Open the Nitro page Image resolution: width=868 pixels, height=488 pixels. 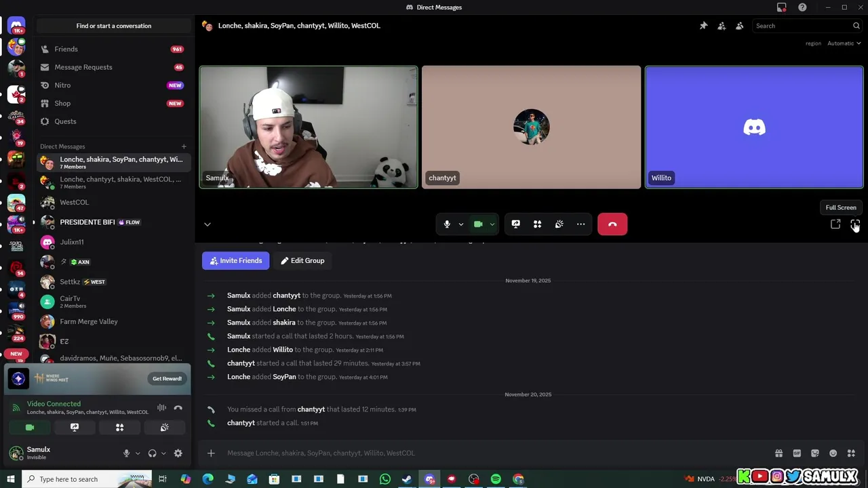pyautogui.click(x=113, y=85)
